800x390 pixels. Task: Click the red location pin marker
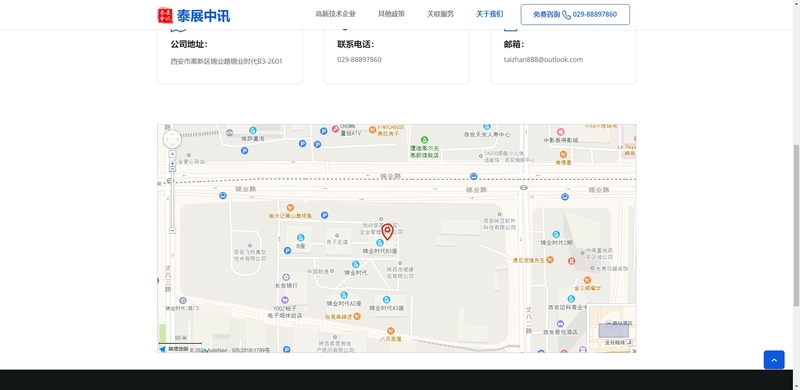click(387, 232)
